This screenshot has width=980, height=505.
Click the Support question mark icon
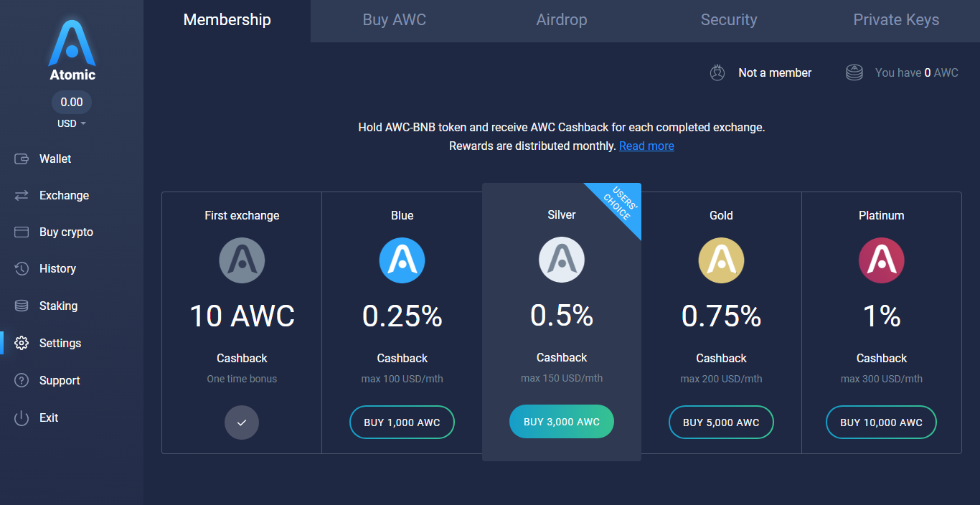[x=22, y=381]
